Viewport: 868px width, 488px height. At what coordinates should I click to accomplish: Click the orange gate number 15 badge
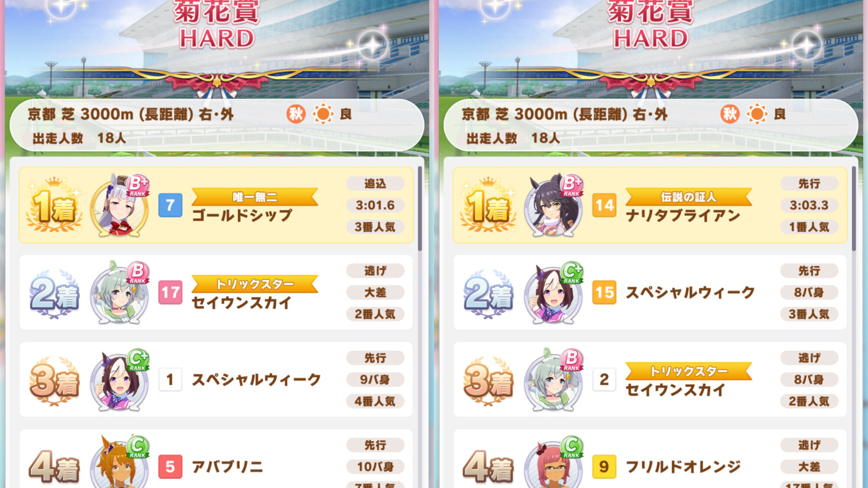tap(604, 292)
